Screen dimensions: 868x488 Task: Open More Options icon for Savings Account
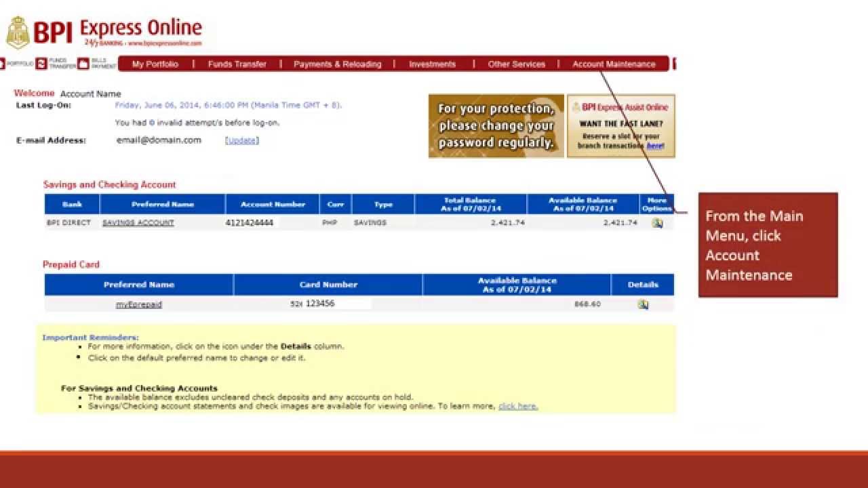coord(656,223)
